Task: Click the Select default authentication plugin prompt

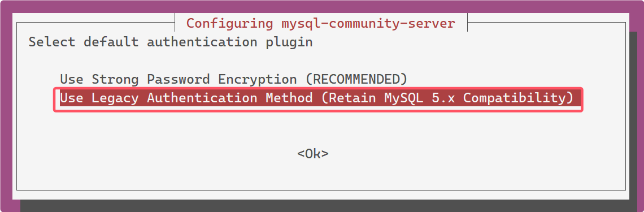Action: 171,42
